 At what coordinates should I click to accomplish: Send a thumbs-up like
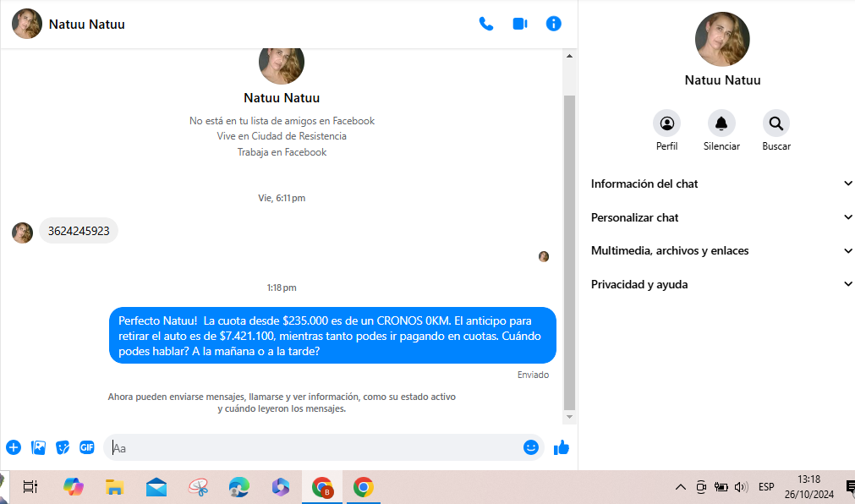(x=561, y=448)
